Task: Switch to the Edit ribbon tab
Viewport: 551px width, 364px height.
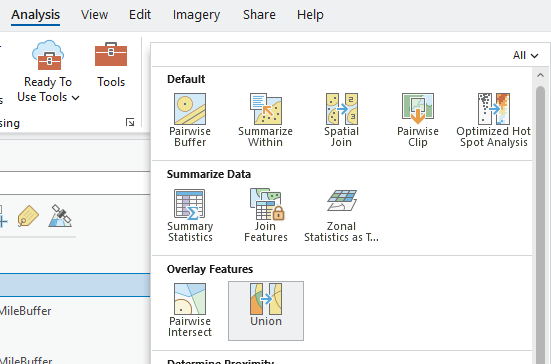Action: point(140,15)
